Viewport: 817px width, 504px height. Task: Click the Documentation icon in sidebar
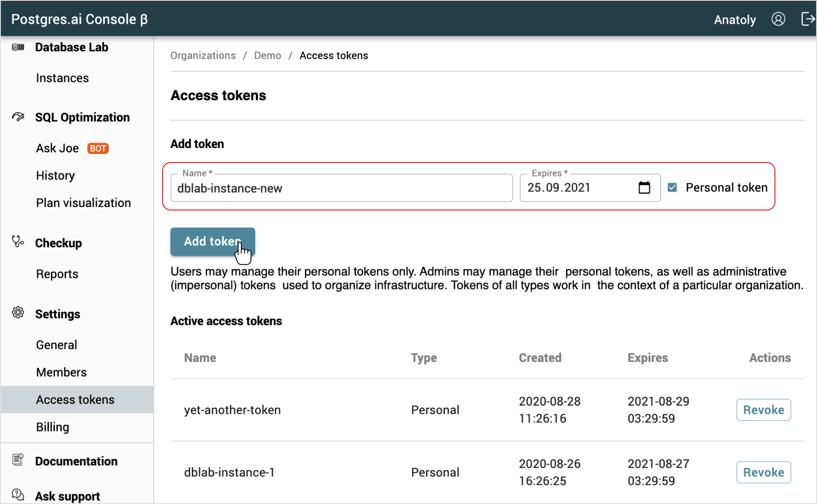(x=18, y=460)
